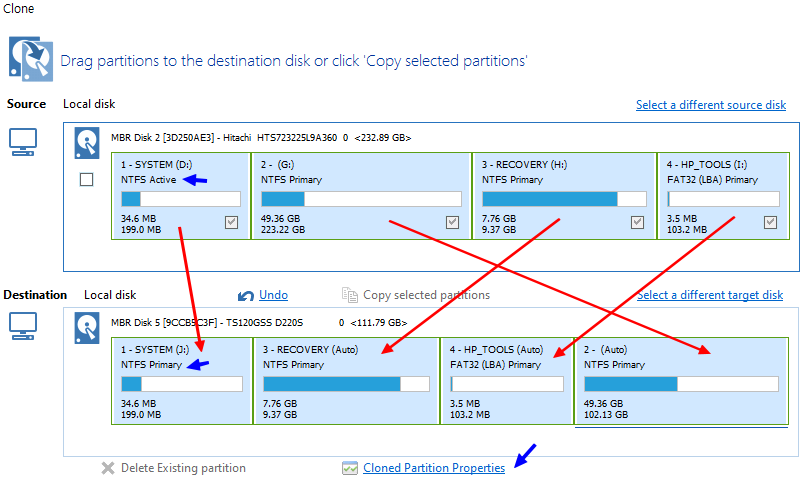Select destination partition 2 - (Auto)
804x478 pixels.
click(680, 380)
